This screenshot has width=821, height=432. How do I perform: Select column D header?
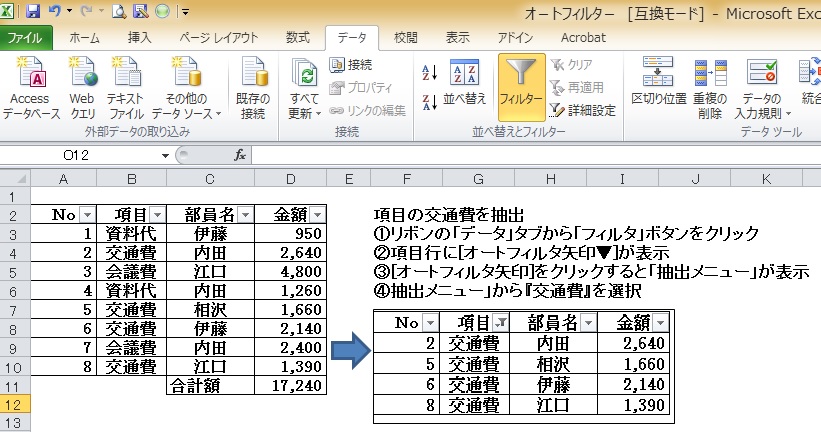click(291, 179)
